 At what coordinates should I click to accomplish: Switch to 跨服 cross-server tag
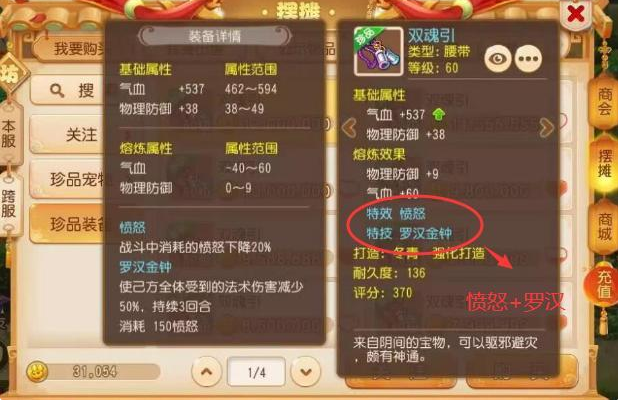pyautogui.click(x=9, y=204)
